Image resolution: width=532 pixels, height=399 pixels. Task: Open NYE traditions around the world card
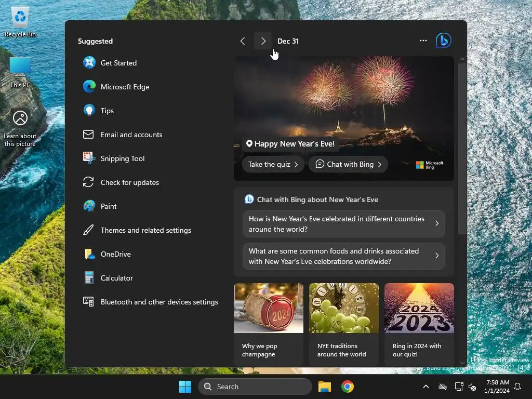(x=344, y=324)
